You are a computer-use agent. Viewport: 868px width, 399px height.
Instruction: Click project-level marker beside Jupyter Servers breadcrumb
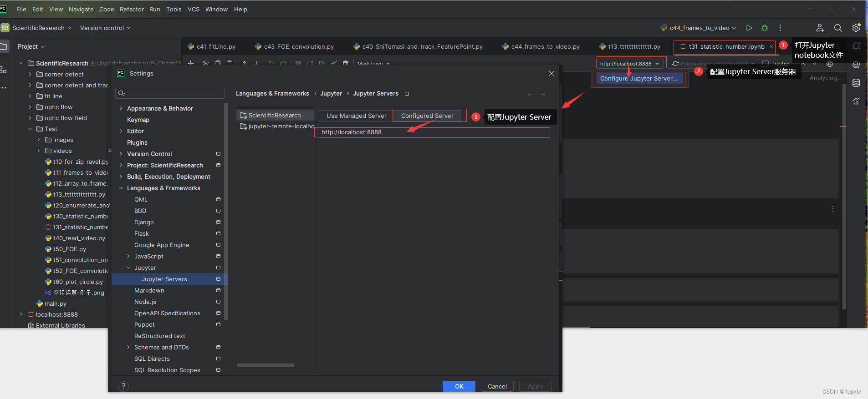407,94
